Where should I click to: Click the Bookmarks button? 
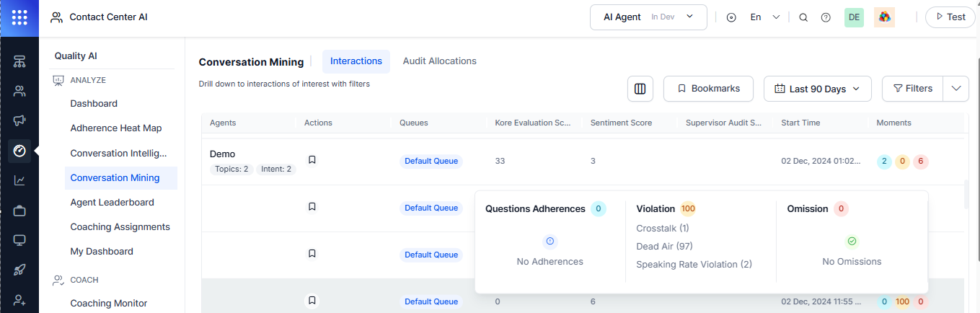point(708,89)
